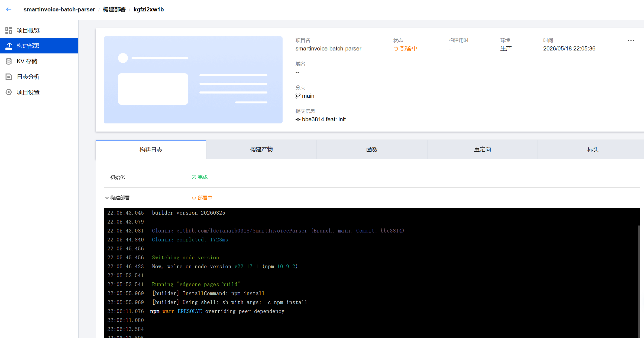This screenshot has height=338, width=644.
Task: Open the 项目概览 dashboard icon
Action: click(x=9, y=30)
